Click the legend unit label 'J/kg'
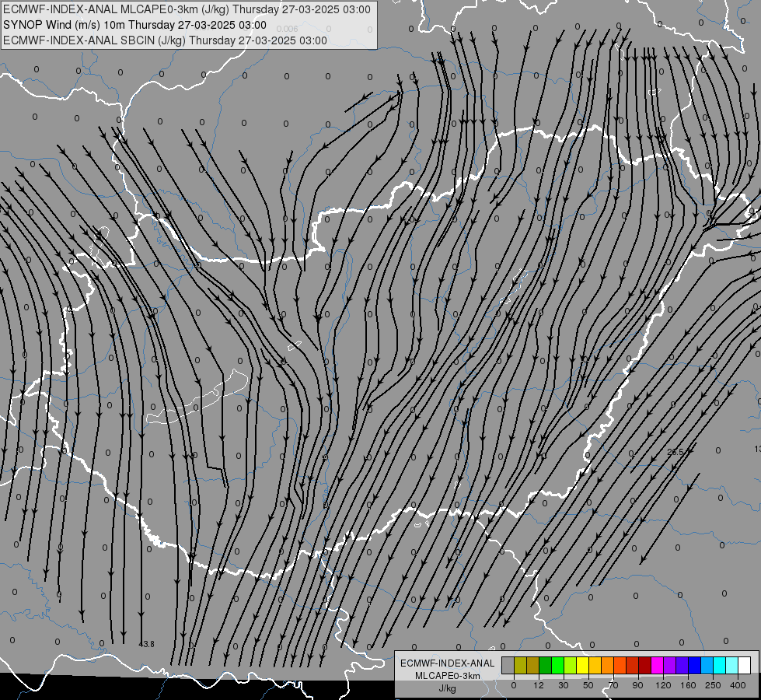 (448, 688)
